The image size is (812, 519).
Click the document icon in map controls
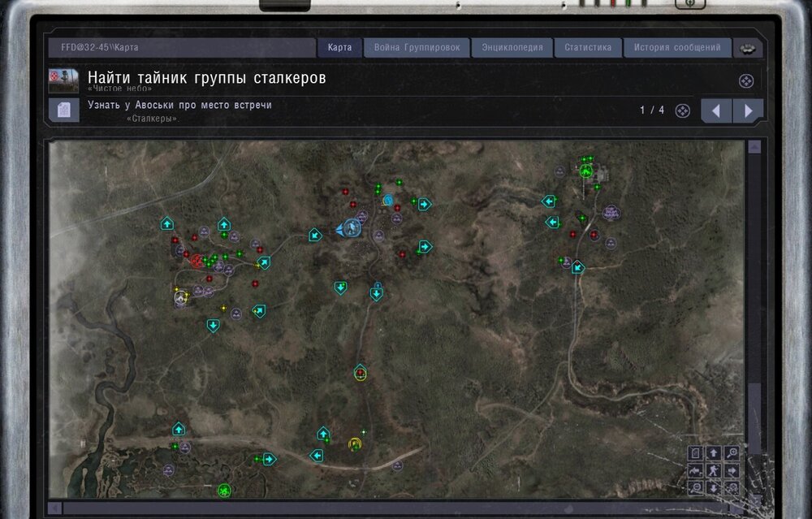pyautogui.click(x=696, y=453)
